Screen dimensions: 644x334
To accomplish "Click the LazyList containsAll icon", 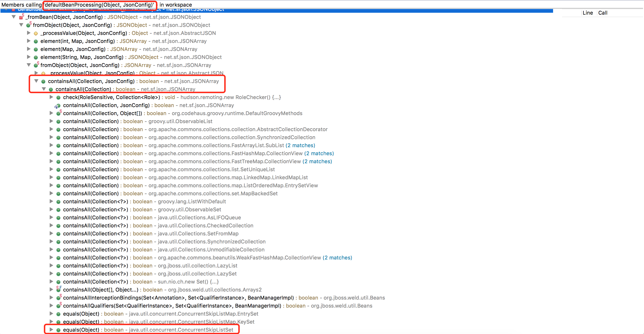I will (x=58, y=266).
